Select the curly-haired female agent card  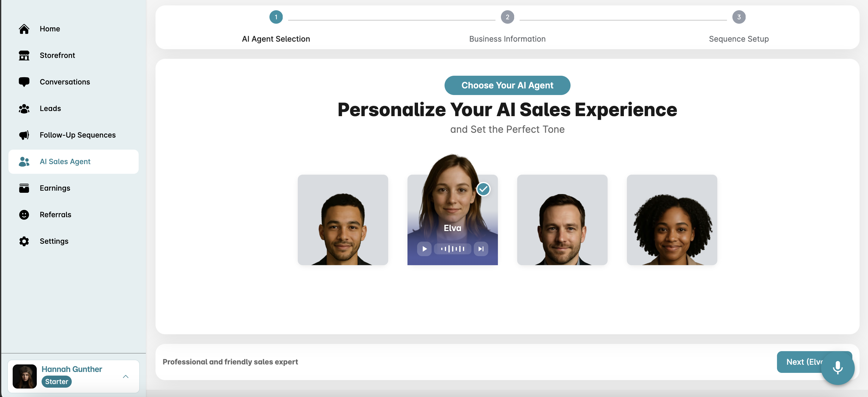pos(671,220)
